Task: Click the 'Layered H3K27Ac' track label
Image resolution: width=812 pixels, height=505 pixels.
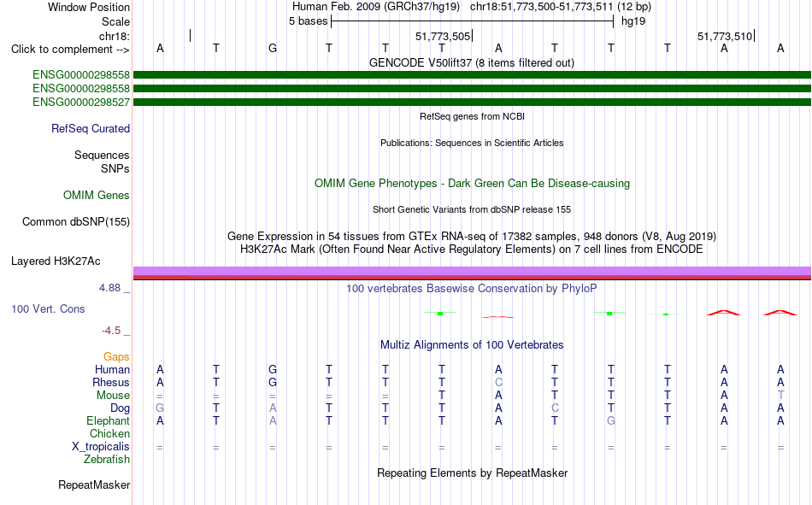Action: [x=56, y=261]
